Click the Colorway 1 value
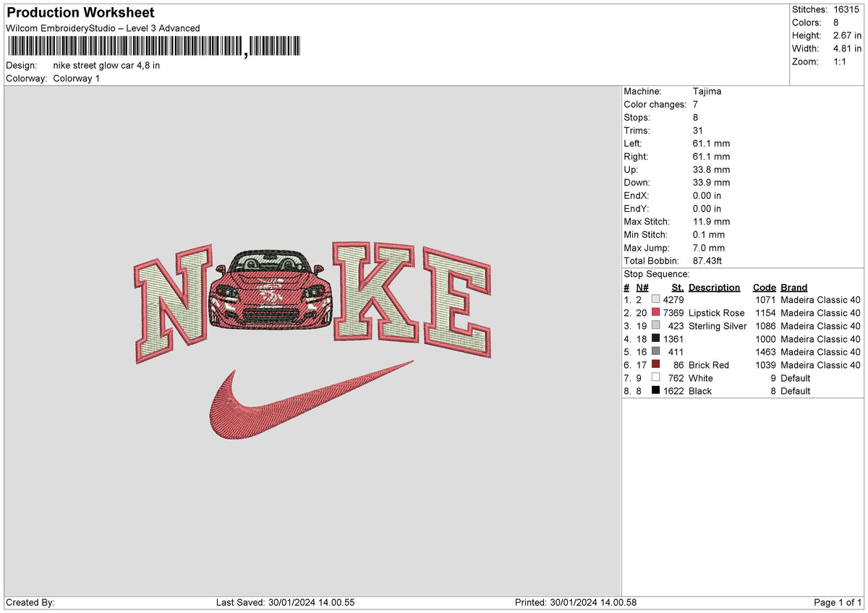 click(x=77, y=78)
